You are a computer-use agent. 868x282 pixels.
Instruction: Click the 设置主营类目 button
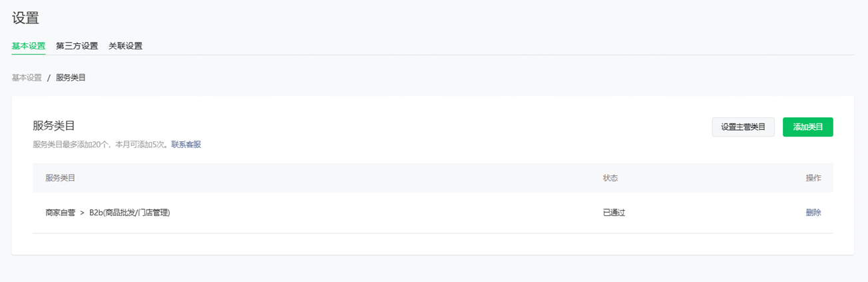(x=744, y=127)
